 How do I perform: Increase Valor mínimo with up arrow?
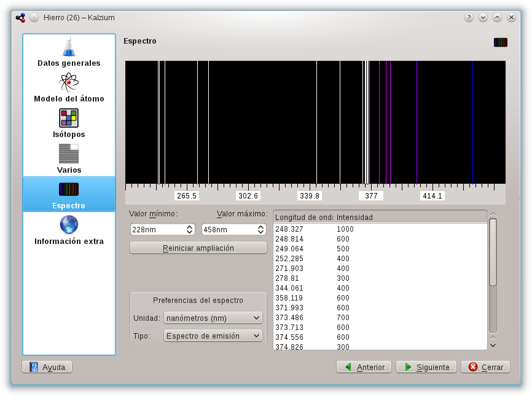190,227
